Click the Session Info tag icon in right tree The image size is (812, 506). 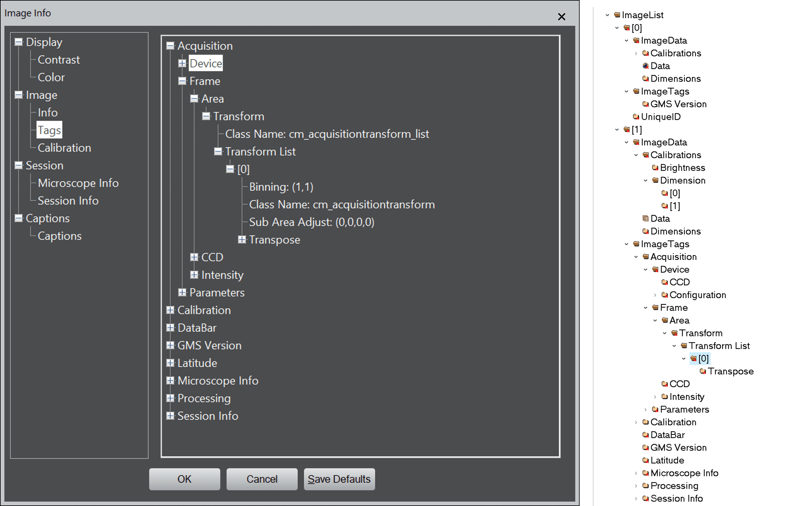(x=646, y=498)
